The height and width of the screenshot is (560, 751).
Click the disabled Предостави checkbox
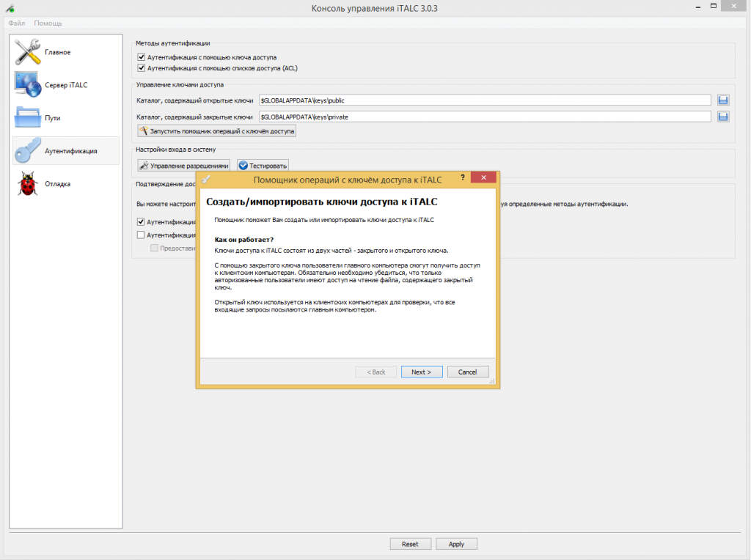(x=154, y=248)
